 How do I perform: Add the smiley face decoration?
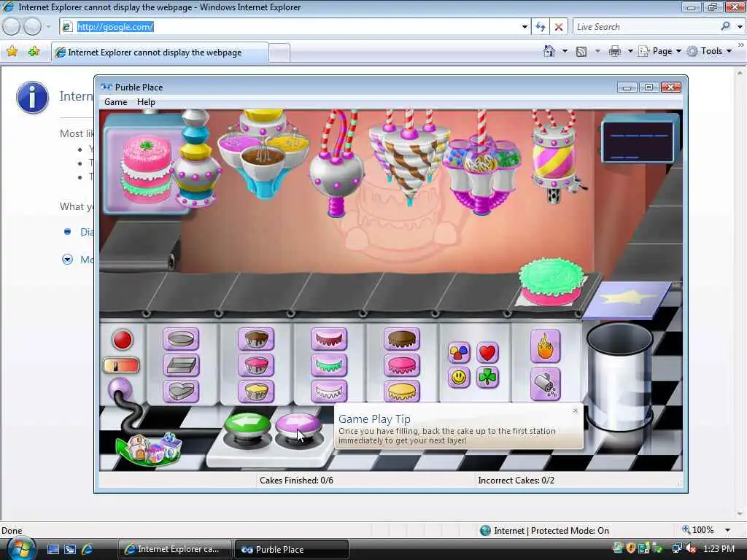point(460,378)
